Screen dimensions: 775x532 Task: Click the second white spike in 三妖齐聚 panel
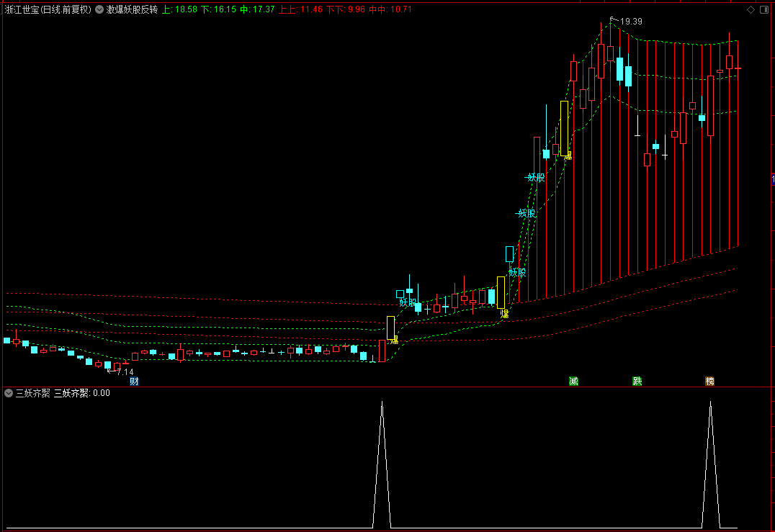point(711,464)
